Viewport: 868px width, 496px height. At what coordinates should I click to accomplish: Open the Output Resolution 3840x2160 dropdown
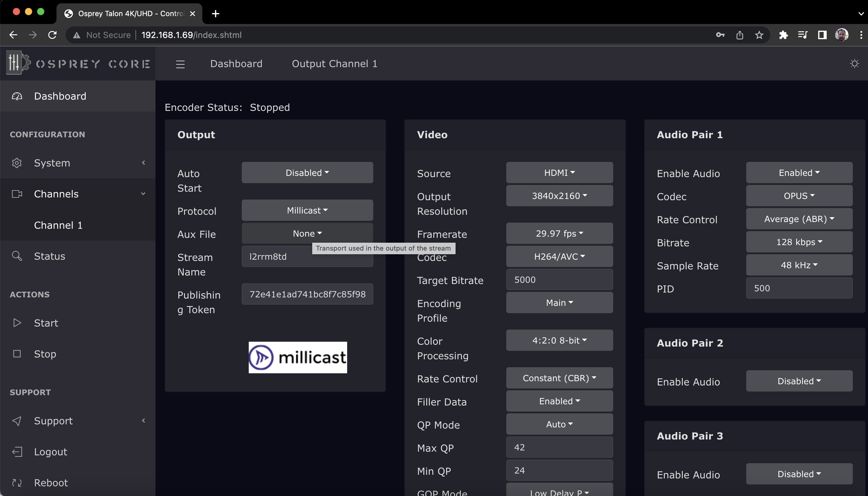point(559,196)
